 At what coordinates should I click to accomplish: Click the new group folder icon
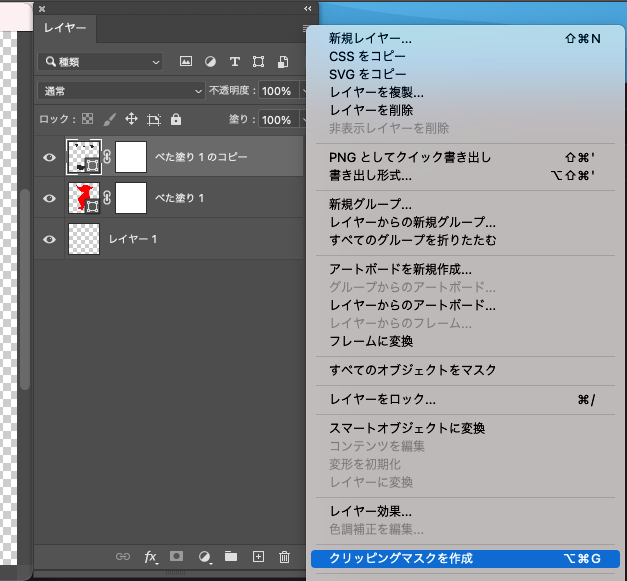(x=231, y=557)
